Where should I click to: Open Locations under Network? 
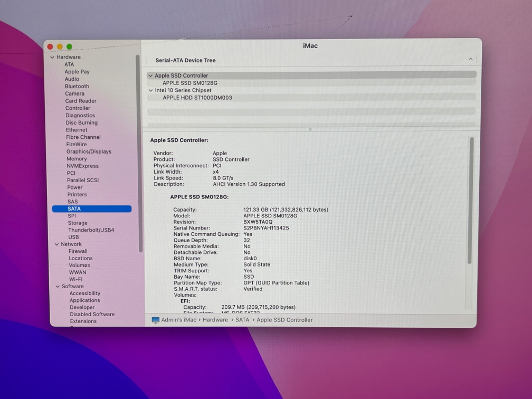point(81,258)
